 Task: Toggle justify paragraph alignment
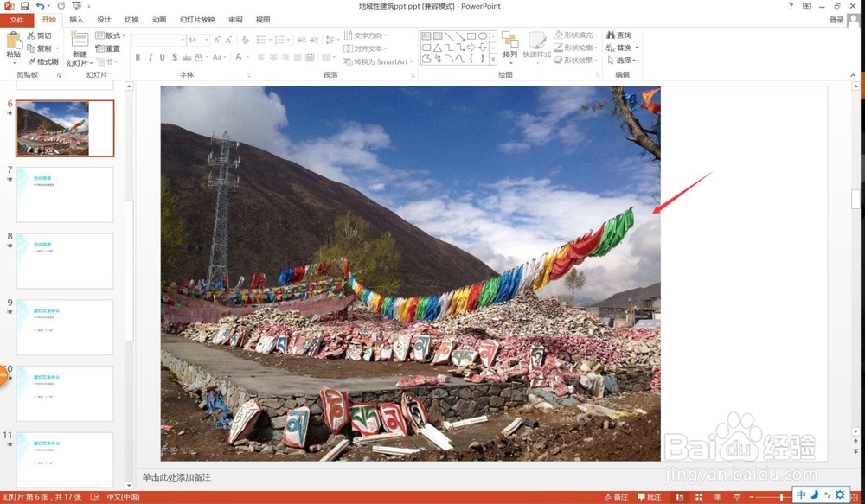coord(298,57)
